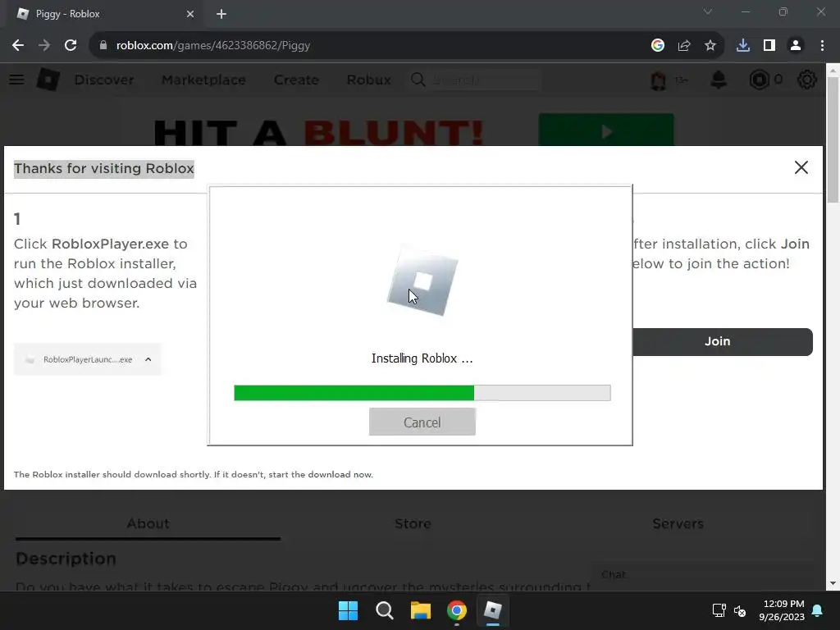Click the Chrome taskbar icon
This screenshot has height=630, width=840.
click(457, 610)
